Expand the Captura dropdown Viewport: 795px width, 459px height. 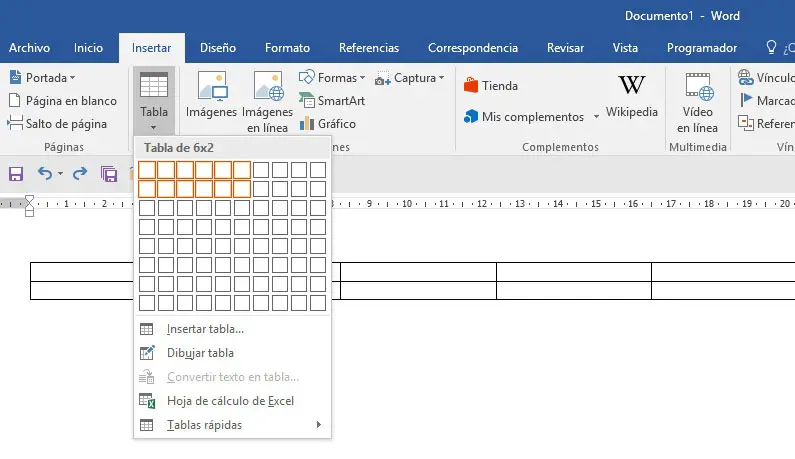[x=410, y=78]
